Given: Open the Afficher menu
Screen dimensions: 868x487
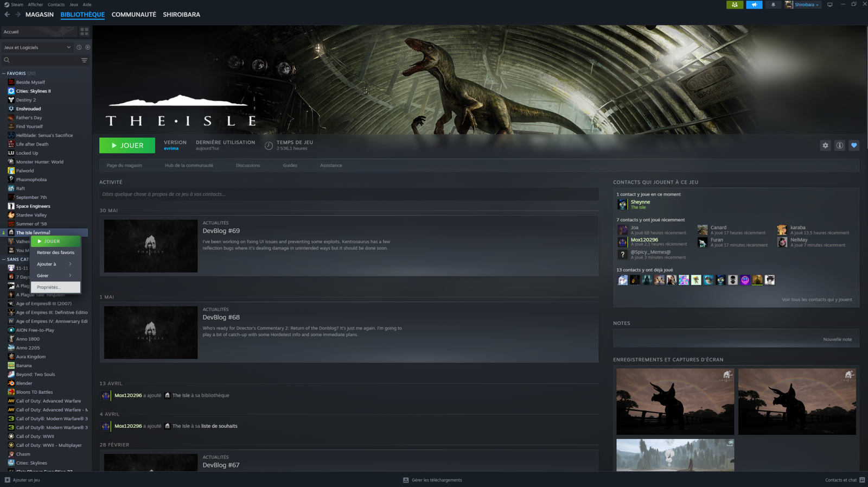Looking at the screenshot, I should point(35,4).
